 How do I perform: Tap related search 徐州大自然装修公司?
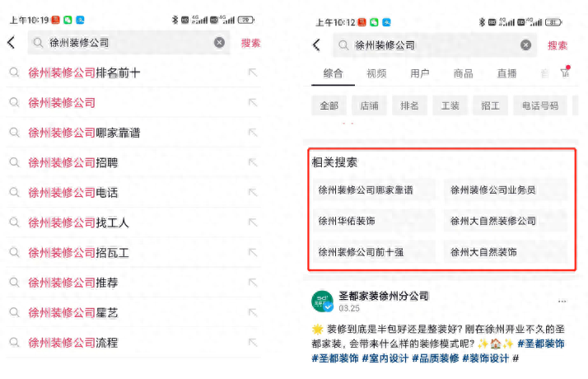click(x=493, y=221)
